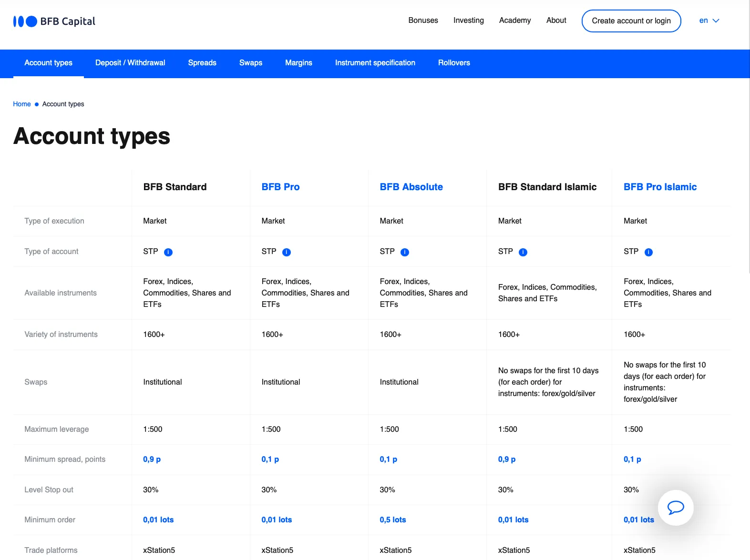Click 0,1 p spread for BFB Pro
The width and height of the screenshot is (750, 560).
pos(270,459)
